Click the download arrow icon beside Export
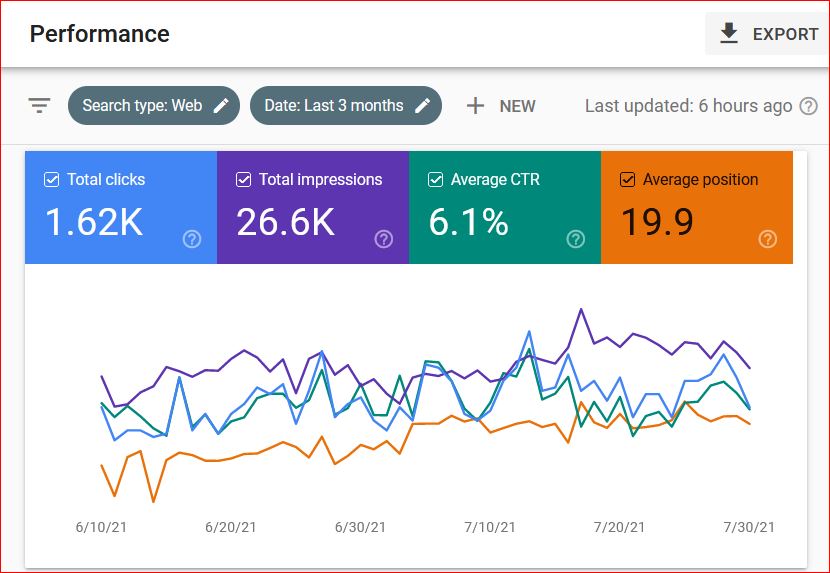Image resolution: width=830 pixels, height=573 pixels. tap(729, 34)
